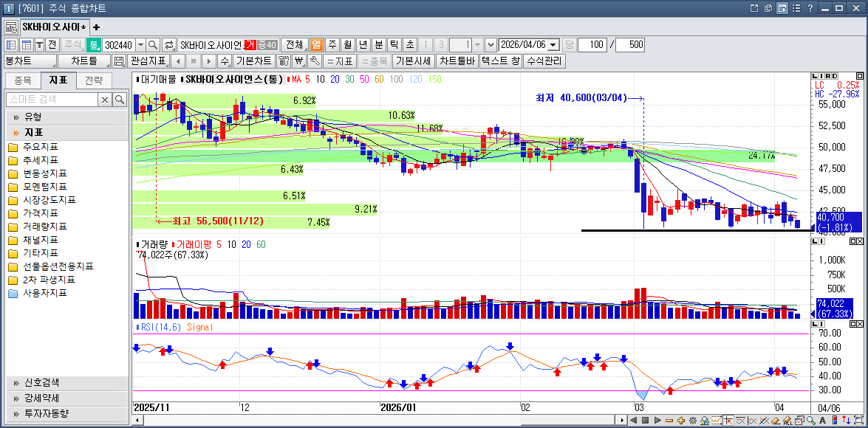This screenshot has height=428, width=868.
Task: Switch chart to monthly (월) period
Action: coord(347,45)
